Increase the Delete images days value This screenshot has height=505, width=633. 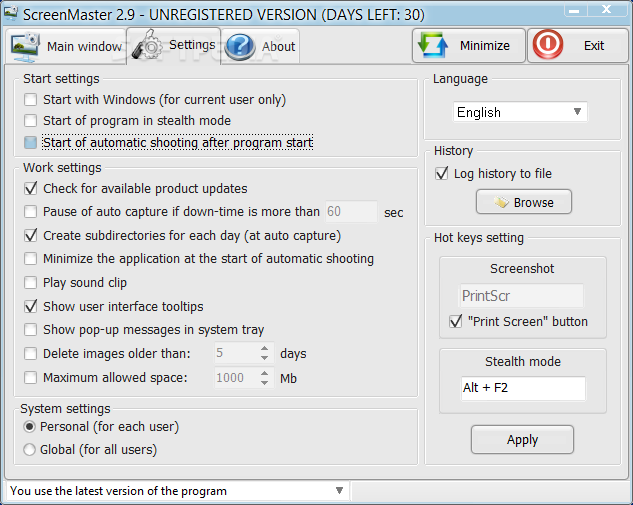(x=264, y=348)
